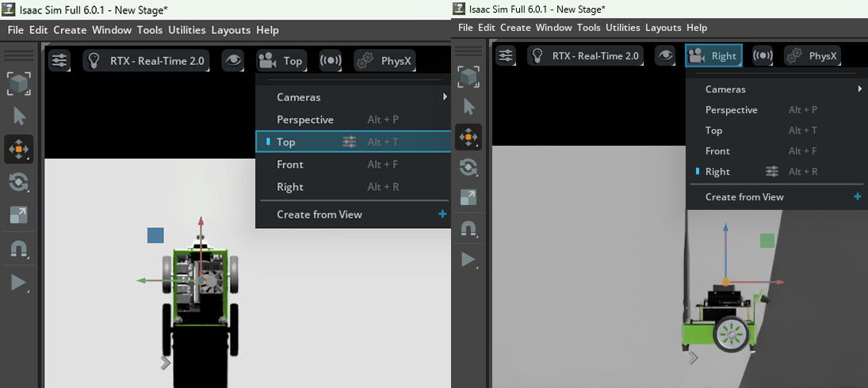
Task: Open viewport settings icon in left window
Action: pyautogui.click(x=59, y=61)
